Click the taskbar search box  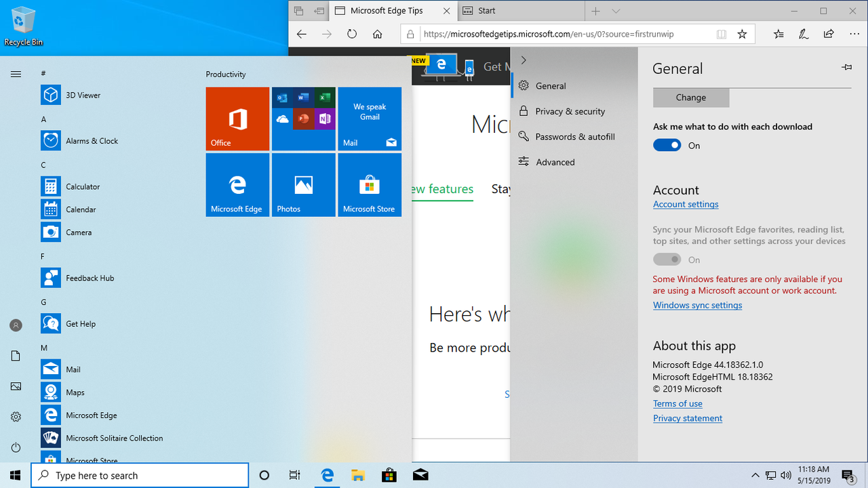click(x=140, y=475)
